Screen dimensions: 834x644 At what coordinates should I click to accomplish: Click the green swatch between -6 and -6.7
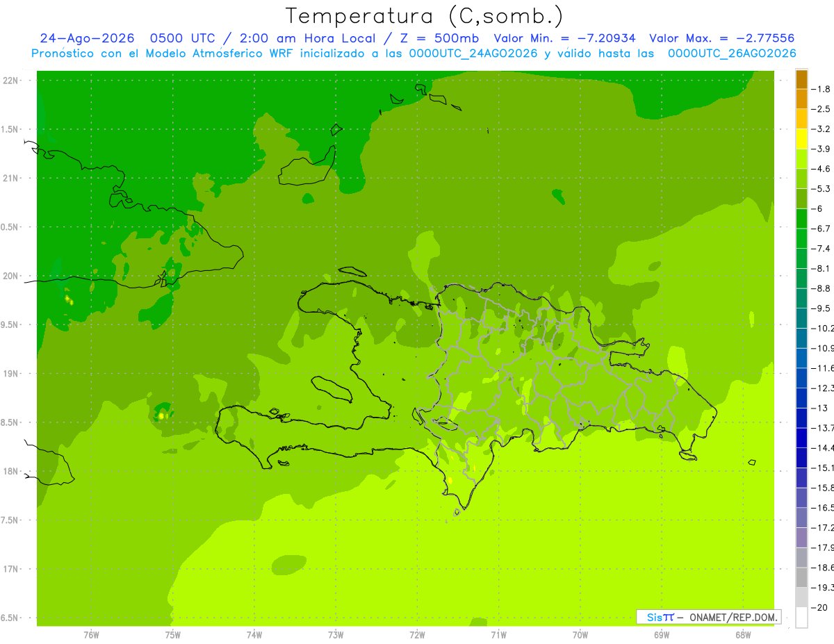801,219
